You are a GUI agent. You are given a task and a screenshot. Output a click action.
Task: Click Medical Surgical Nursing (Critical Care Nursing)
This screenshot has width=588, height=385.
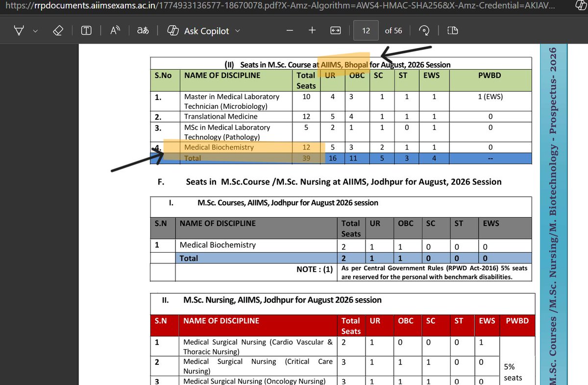(258, 366)
